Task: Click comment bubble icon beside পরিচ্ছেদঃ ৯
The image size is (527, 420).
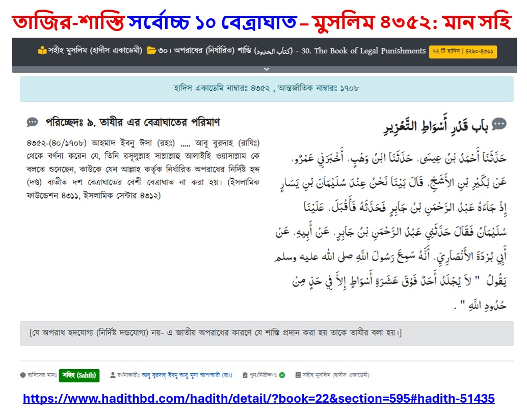Action: pyautogui.click(x=32, y=122)
